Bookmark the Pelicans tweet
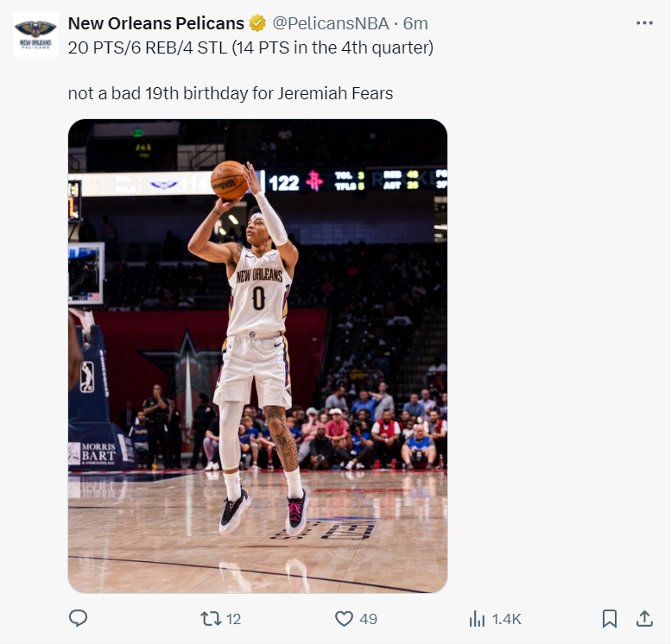Viewport: 671px width, 644px height. (x=609, y=618)
